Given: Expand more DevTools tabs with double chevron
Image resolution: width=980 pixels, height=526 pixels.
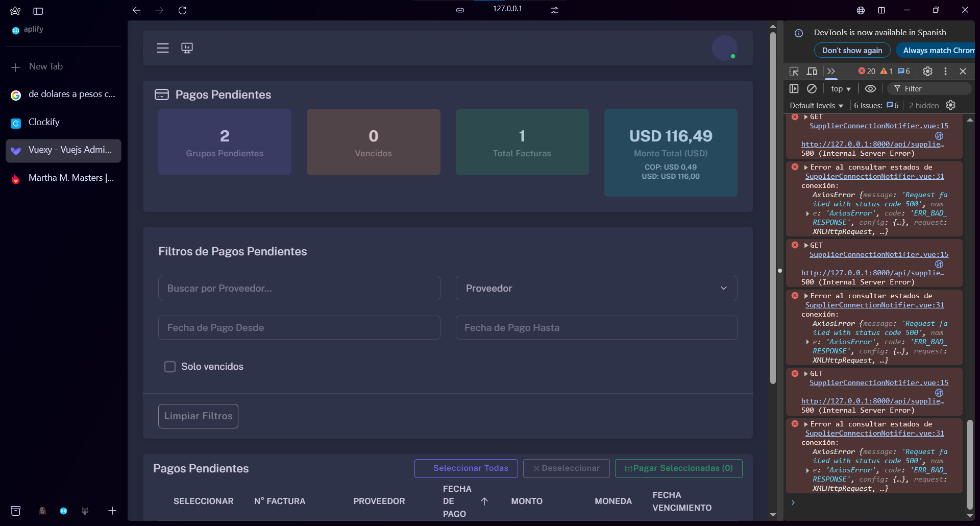Looking at the screenshot, I should 831,71.
